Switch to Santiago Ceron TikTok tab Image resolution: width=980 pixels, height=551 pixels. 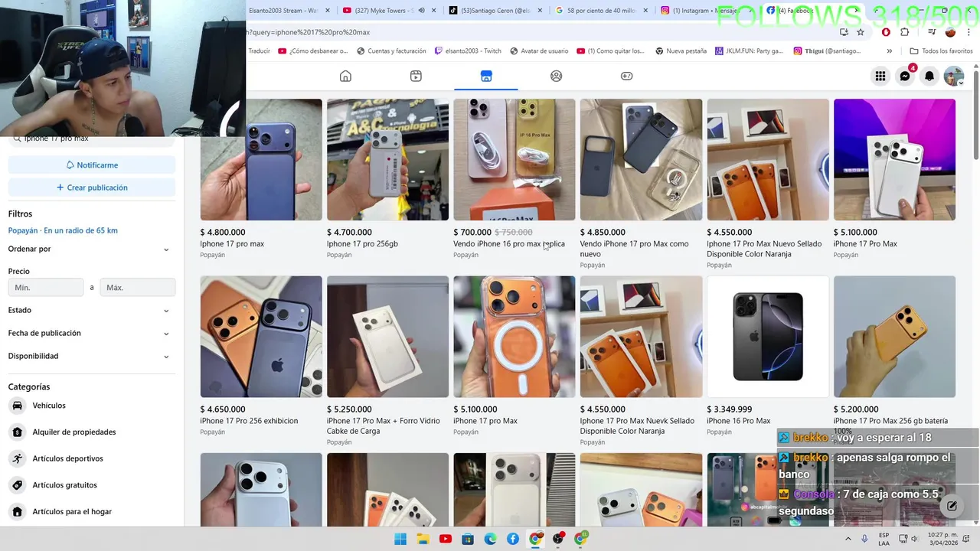495,11
